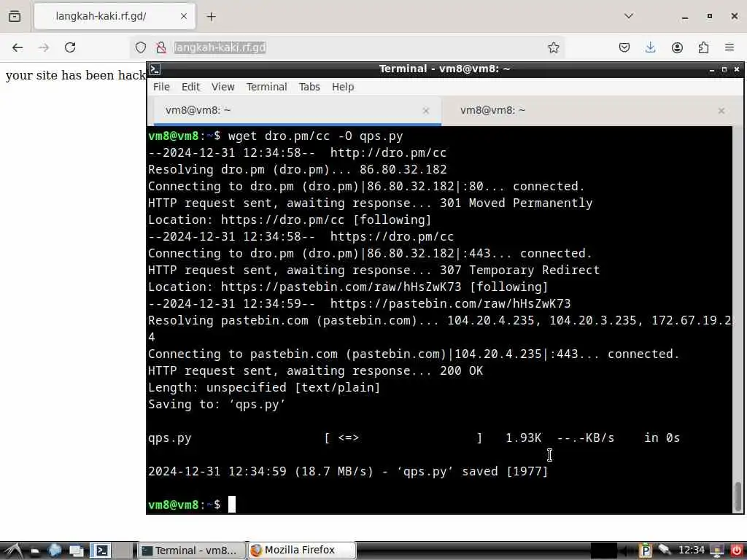Open the terminal View menu
The image size is (747, 560).
(223, 87)
